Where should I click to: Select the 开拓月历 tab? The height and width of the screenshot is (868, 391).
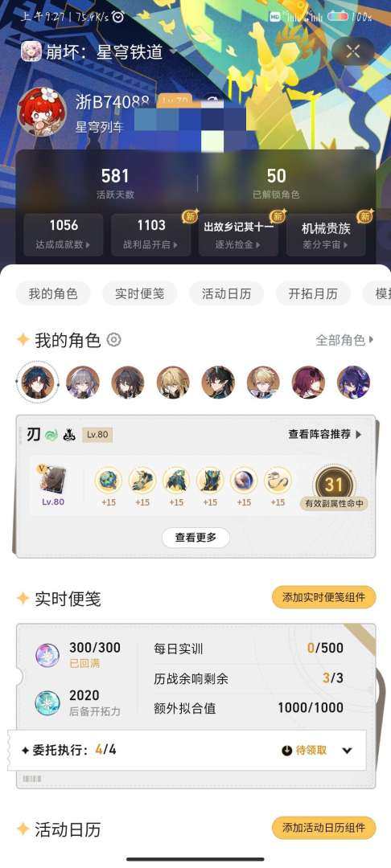tap(314, 293)
